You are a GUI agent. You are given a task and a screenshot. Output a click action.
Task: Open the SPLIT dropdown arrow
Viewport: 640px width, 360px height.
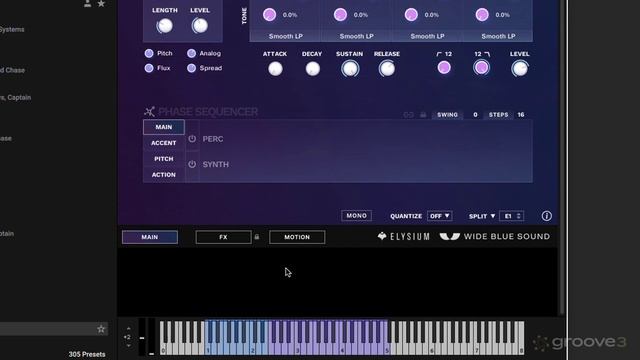click(x=493, y=216)
